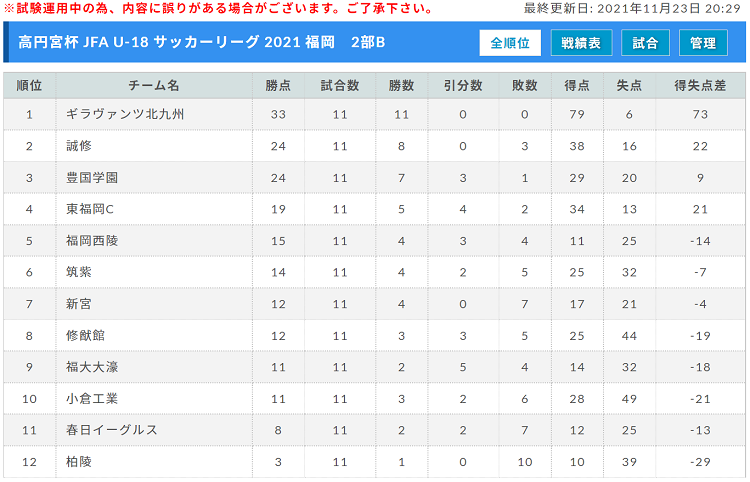Click the 順位 column header
The width and height of the screenshot is (750, 482).
[x=30, y=86]
